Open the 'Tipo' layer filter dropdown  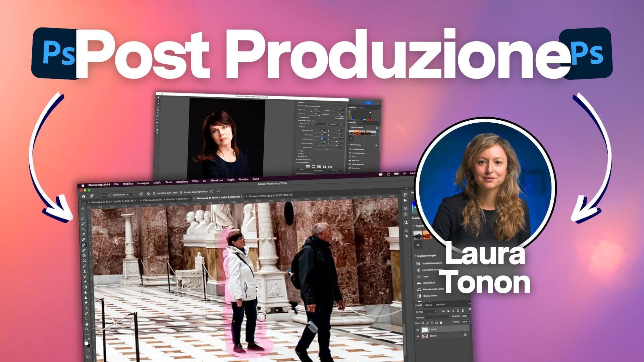(x=426, y=312)
